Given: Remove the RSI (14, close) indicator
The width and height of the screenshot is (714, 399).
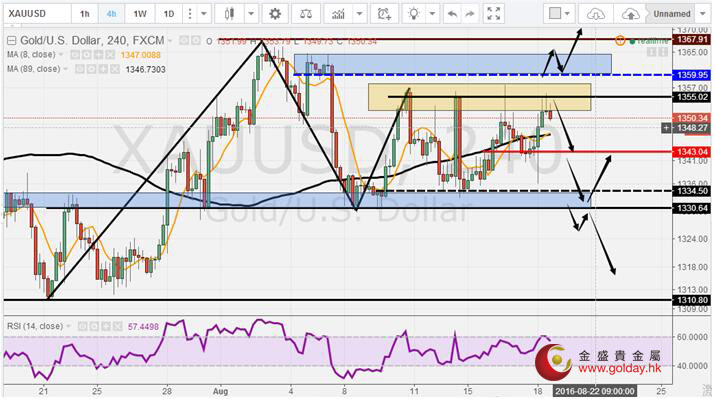Looking at the screenshot, I should point(117,326).
